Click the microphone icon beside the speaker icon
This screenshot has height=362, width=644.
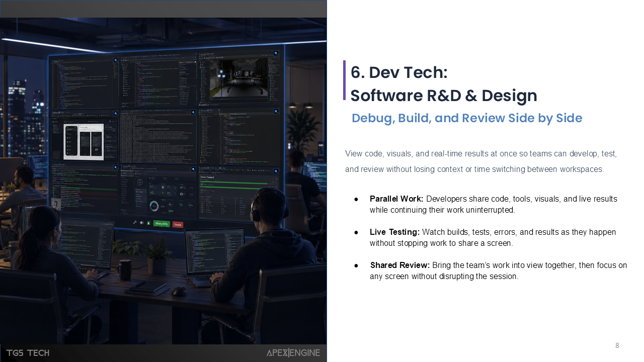135,223
